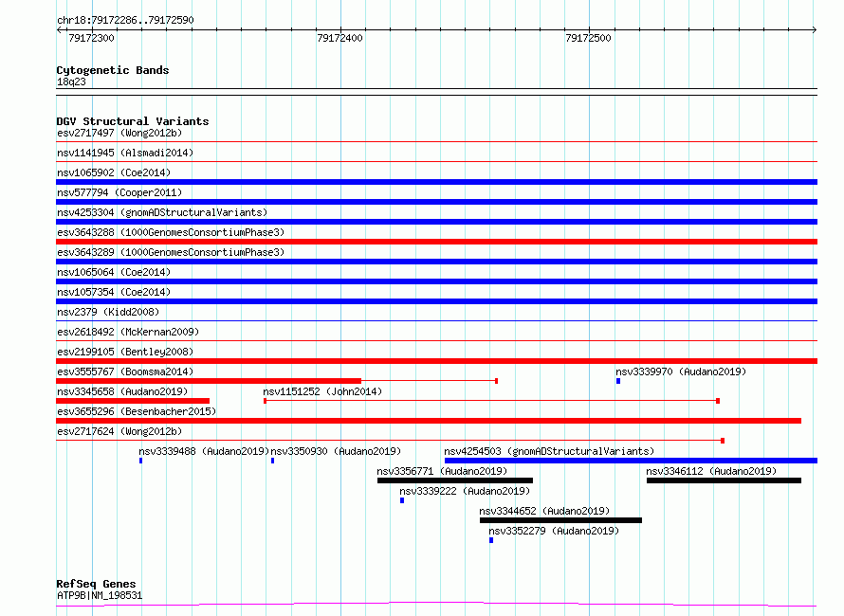Click the Cytogenetic Bands track heading
Image resolution: width=844 pixels, height=616 pixels.
(x=113, y=70)
